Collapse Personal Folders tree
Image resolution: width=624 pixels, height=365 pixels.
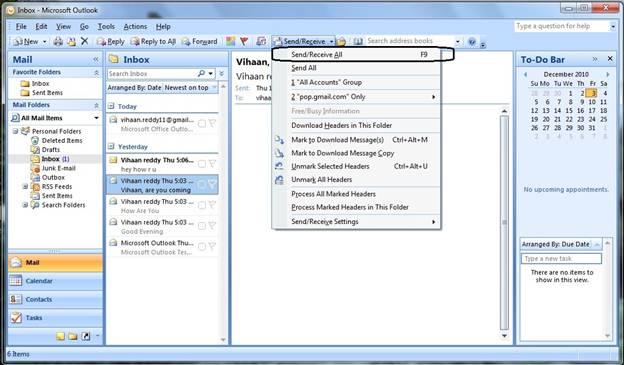[x=16, y=131]
